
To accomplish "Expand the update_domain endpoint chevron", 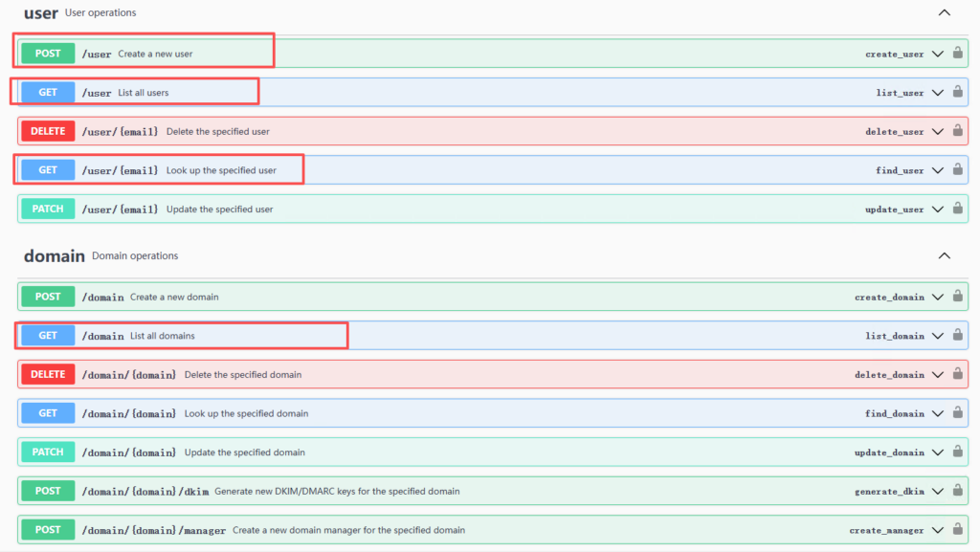I will tap(938, 453).
